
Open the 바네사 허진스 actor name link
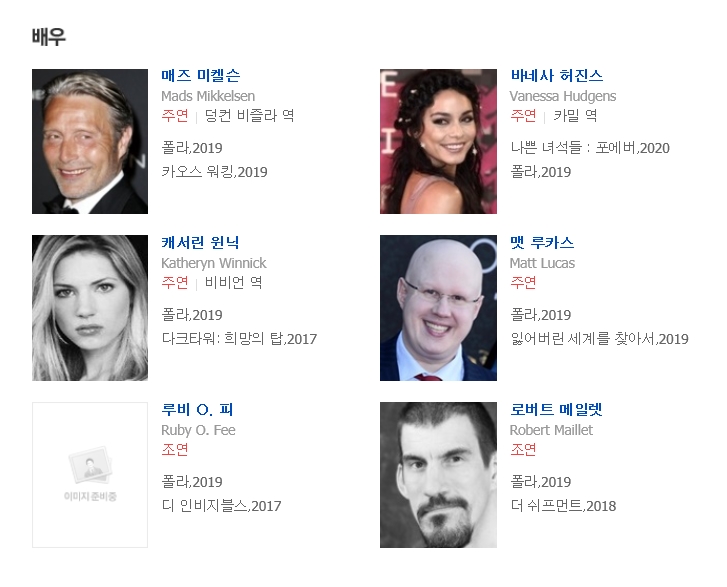(556, 76)
